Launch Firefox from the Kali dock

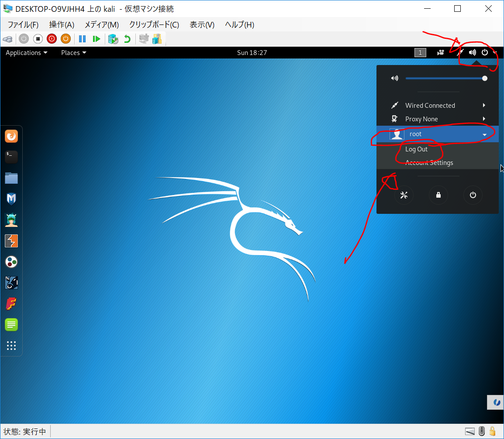pyautogui.click(x=11, y=137)
